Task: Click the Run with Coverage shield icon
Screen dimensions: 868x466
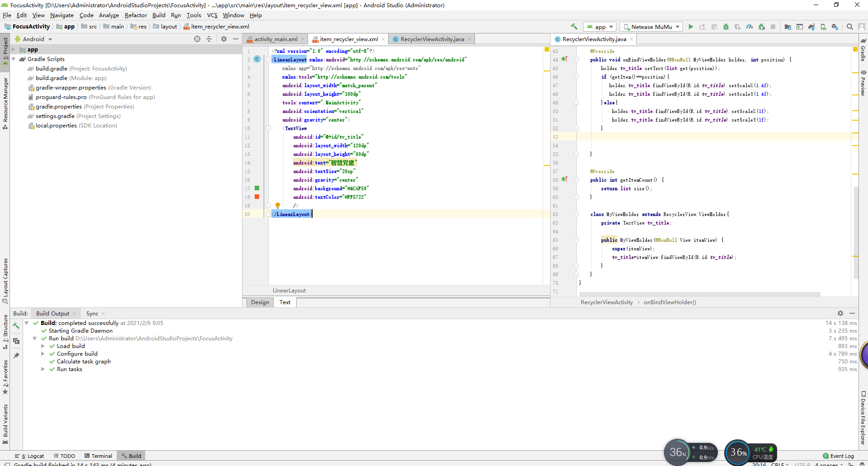Action: point(738,27)
